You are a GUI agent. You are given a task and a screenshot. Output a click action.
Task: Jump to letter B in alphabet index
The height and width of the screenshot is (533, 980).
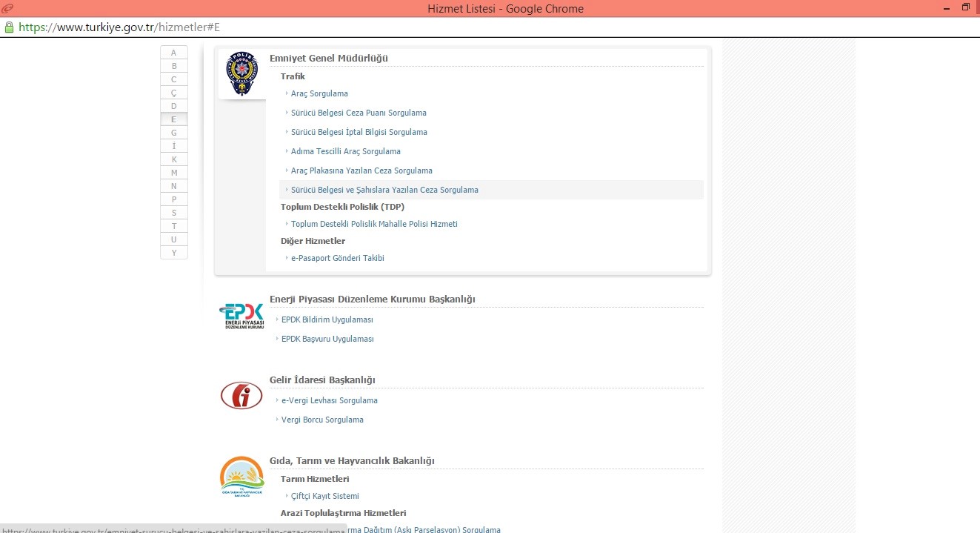pos(174,66)
